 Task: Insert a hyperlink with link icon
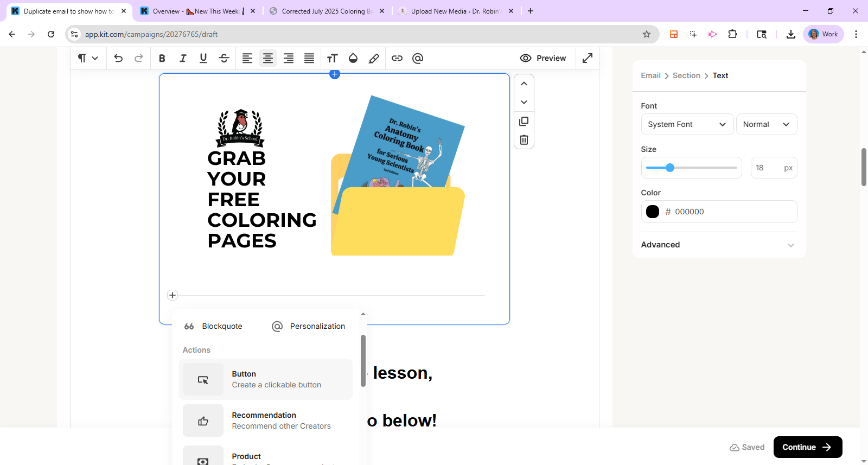[x=397, y=59]
